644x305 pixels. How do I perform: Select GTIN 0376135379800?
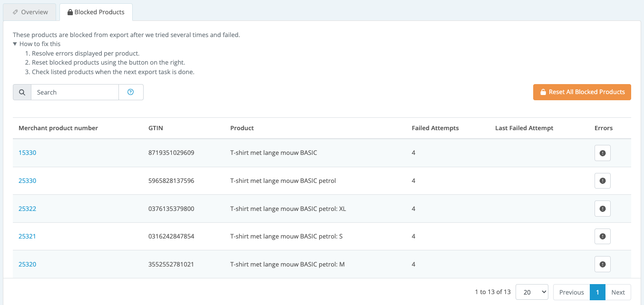[x=171, y=209]
